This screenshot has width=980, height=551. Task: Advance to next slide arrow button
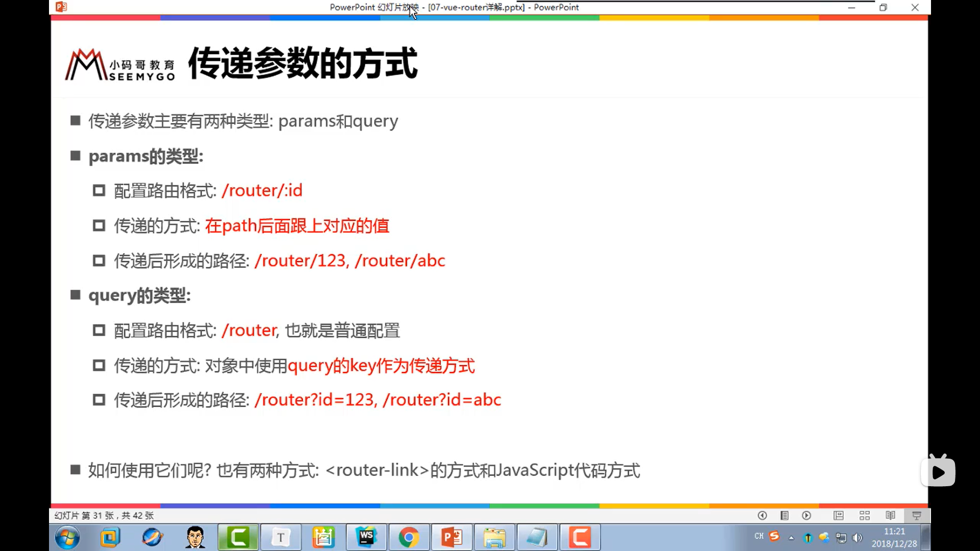806,515
